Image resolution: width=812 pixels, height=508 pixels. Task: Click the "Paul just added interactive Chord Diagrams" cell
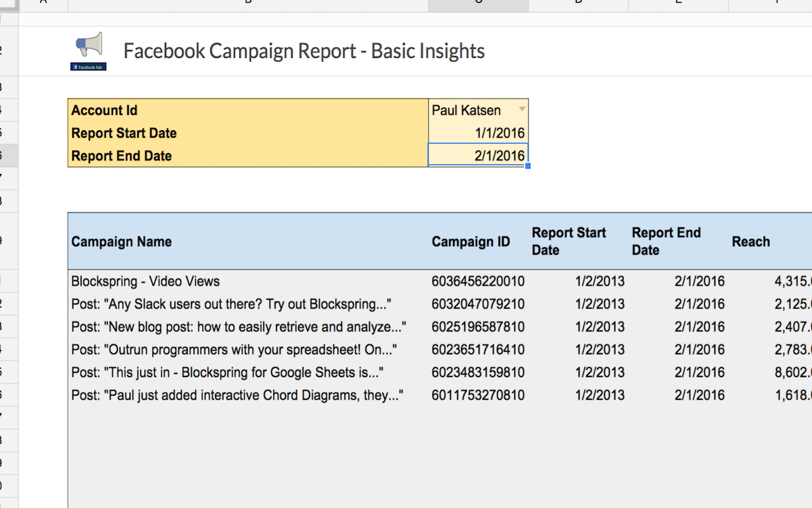237,396
